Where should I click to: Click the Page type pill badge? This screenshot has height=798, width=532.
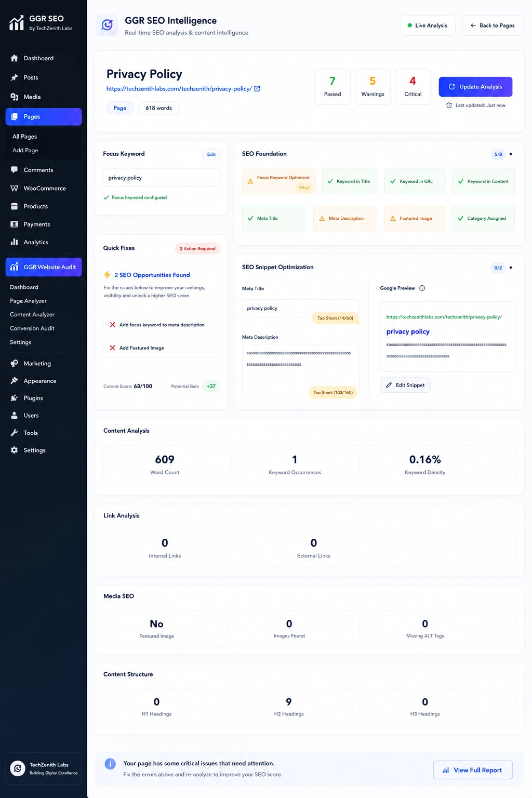pos(120,108)
